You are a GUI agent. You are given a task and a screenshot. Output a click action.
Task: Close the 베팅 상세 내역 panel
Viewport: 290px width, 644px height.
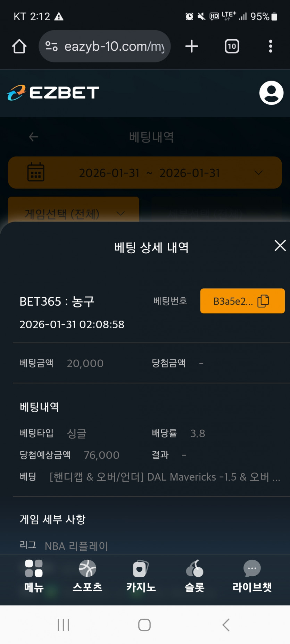[280, 246]
